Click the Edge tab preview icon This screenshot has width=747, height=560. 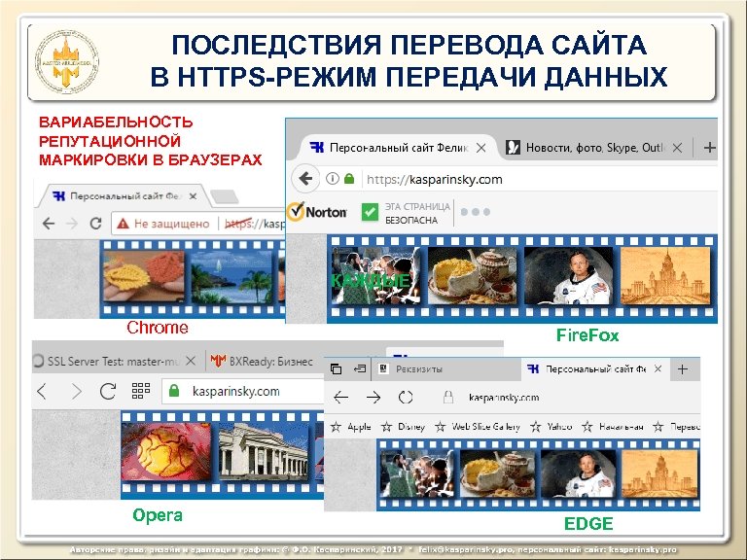click(x=336, y=369)
